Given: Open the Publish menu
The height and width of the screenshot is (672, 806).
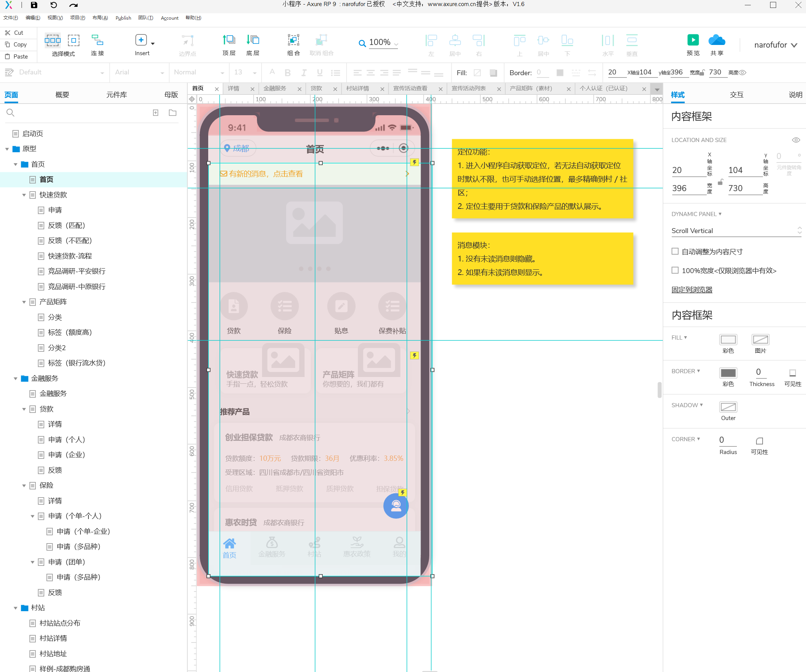Looking at the screenshot, I should tap(123, 18).
